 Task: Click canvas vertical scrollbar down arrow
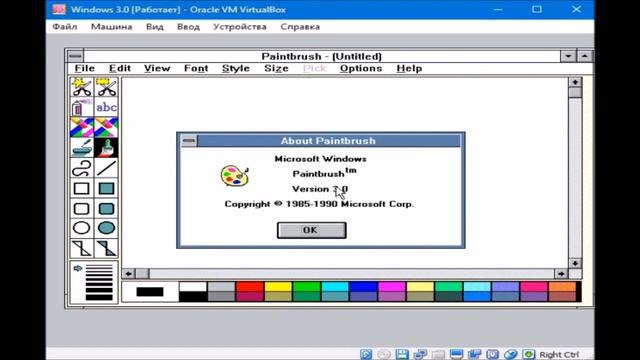click(575, 263)
